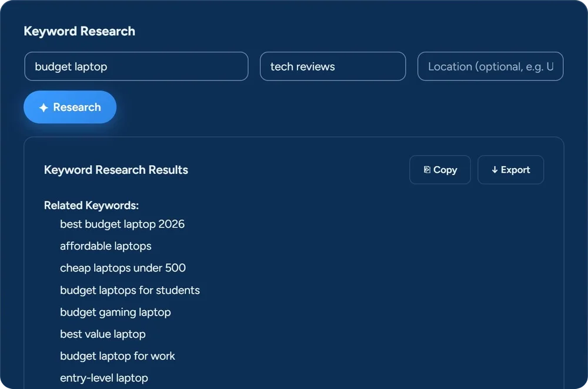The image size is (588, 389).
Task: Export the keyword research results
Action: click(x=510, y=170)
